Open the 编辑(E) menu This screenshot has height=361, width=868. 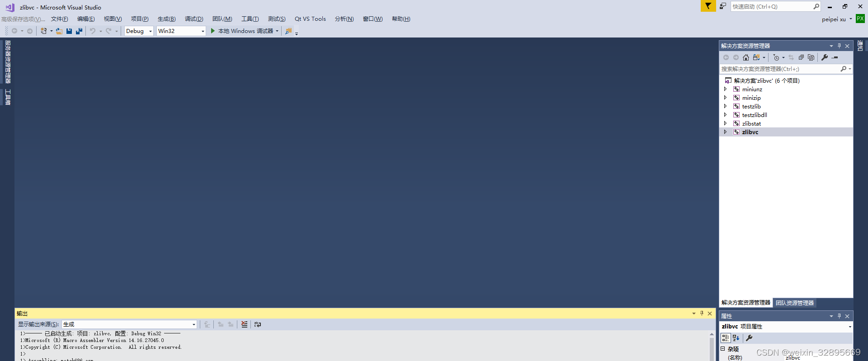click(86, 19)
